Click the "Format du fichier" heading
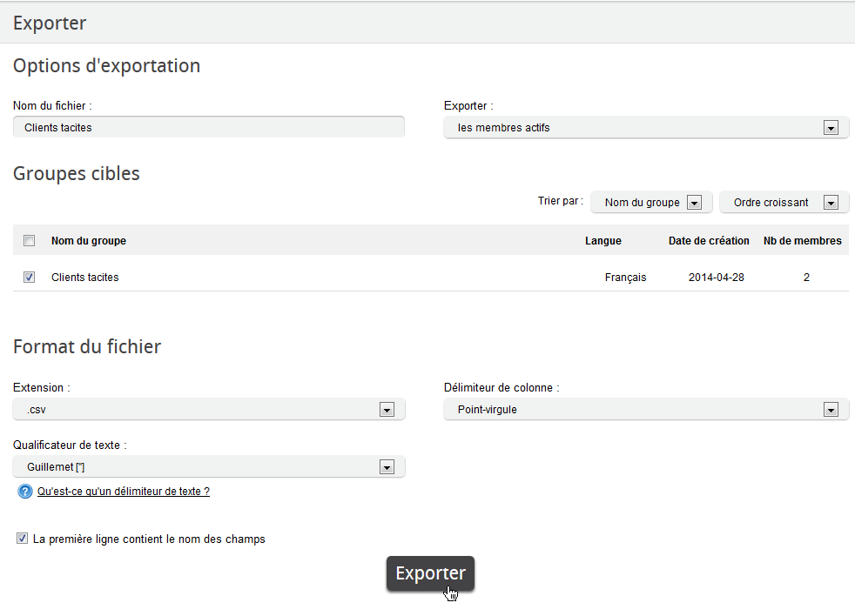 click(x=87, y=346)
